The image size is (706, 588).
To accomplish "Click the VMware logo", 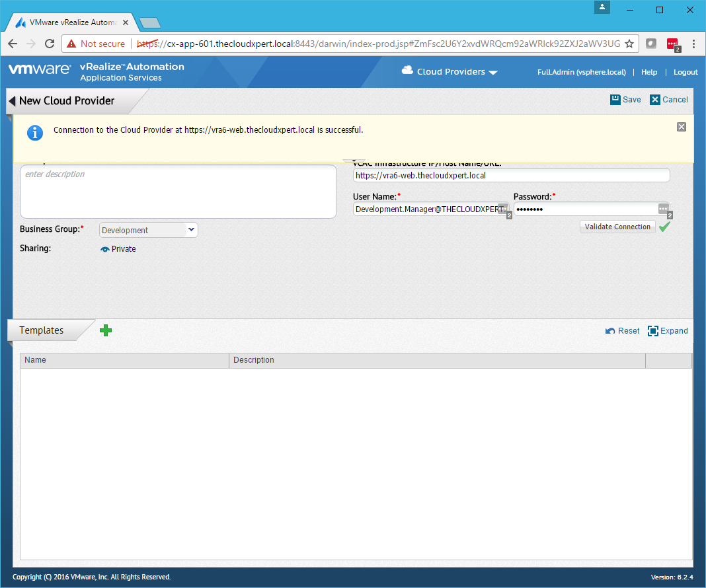I will [40, 69].
